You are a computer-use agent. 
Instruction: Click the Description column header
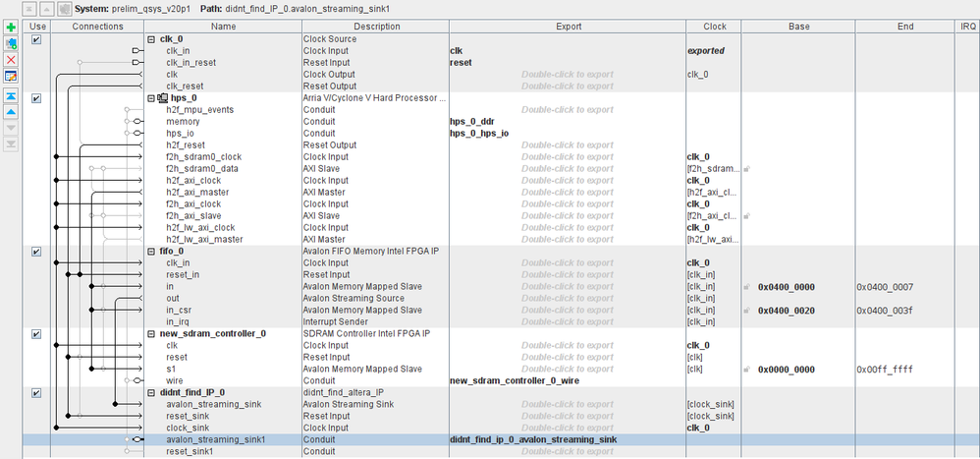pos(376,27)
